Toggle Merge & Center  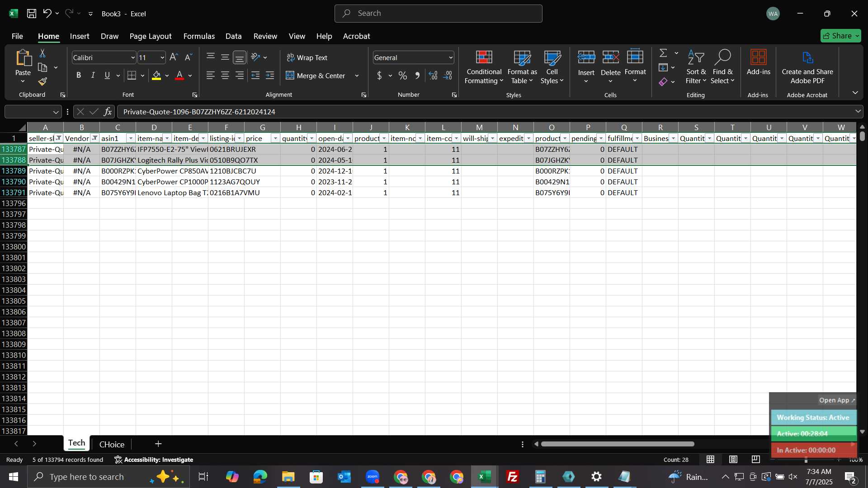316,75
